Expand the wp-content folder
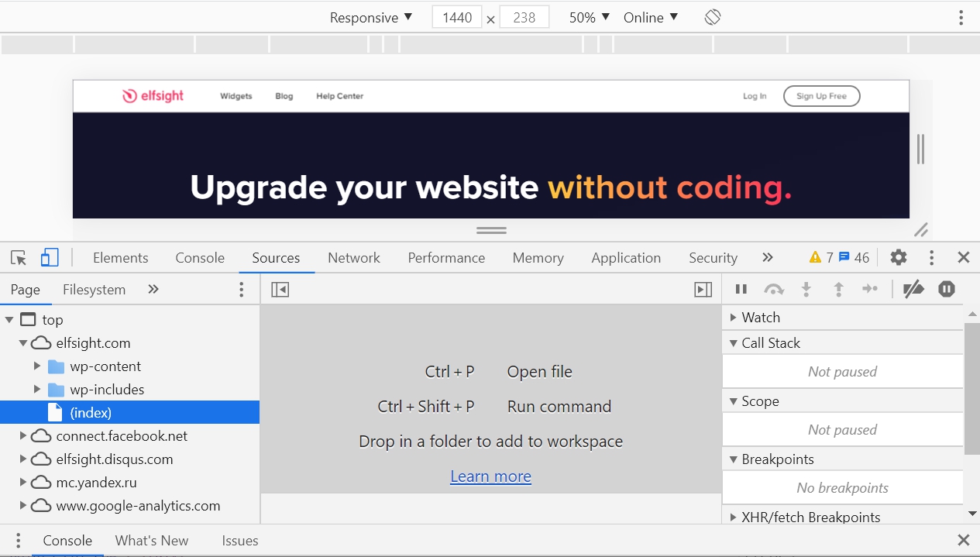The width and height of the screenshot is (980, 557). tap(36, 366)
